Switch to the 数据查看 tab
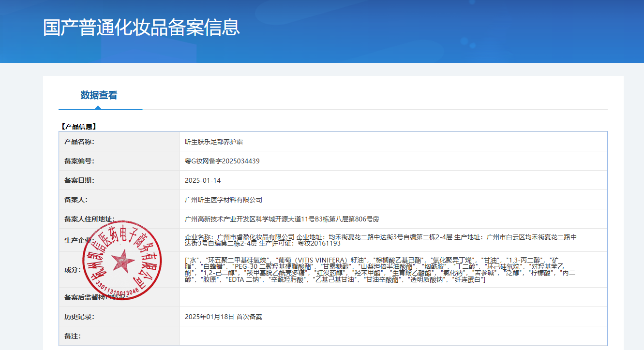644x350 pixels. (99, 95)
